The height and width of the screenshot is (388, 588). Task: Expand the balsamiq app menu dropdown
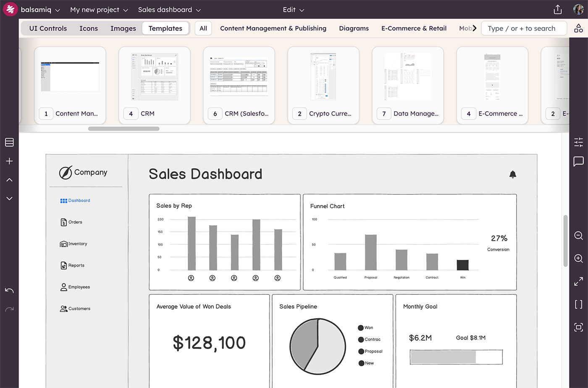[x=40, y=10]
